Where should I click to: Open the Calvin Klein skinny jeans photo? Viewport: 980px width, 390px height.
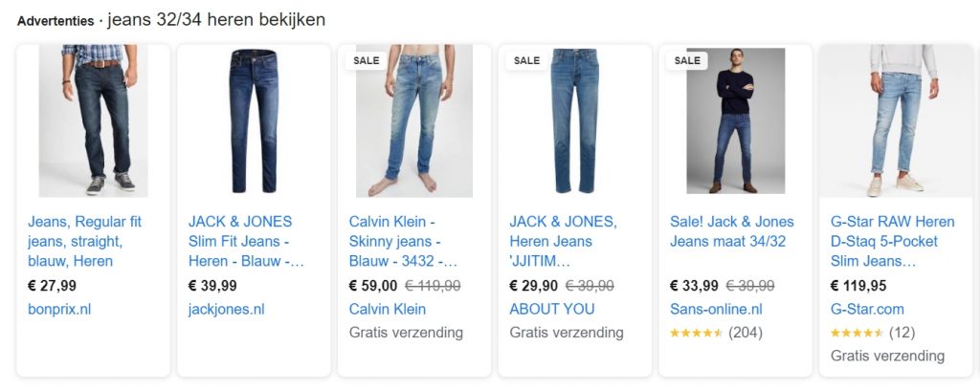click(414, 121)
